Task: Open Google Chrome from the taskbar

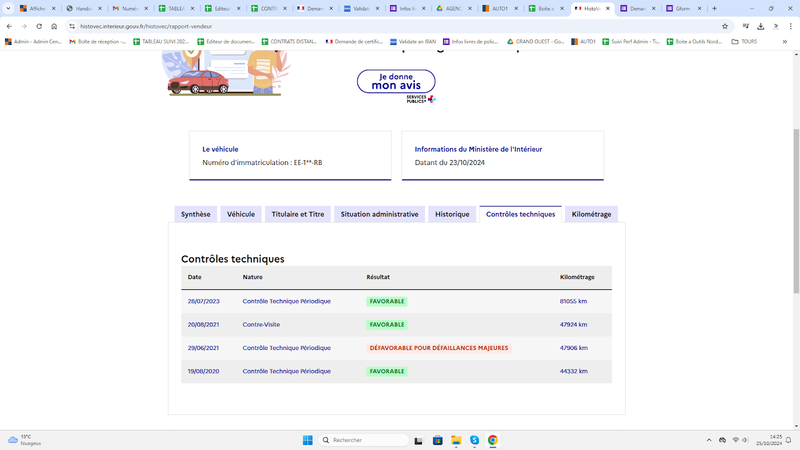Action: click(x=493, y=440)
